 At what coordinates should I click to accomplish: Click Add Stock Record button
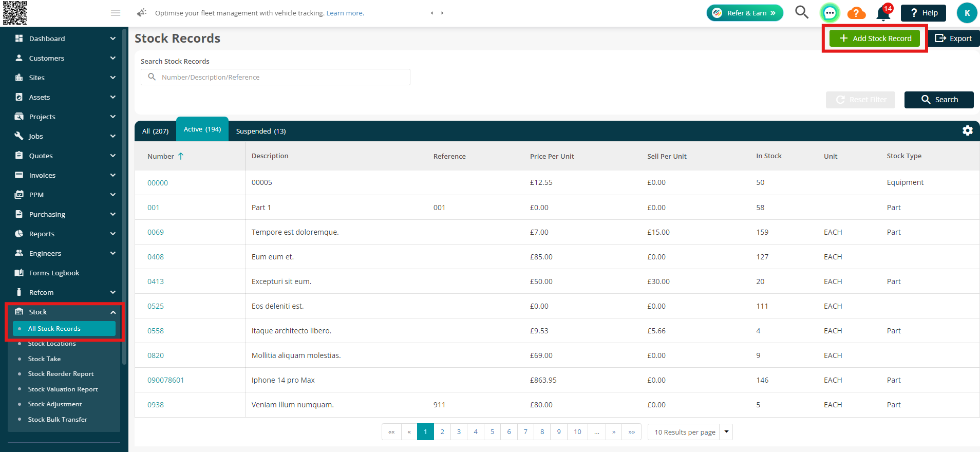click(875, 39)
